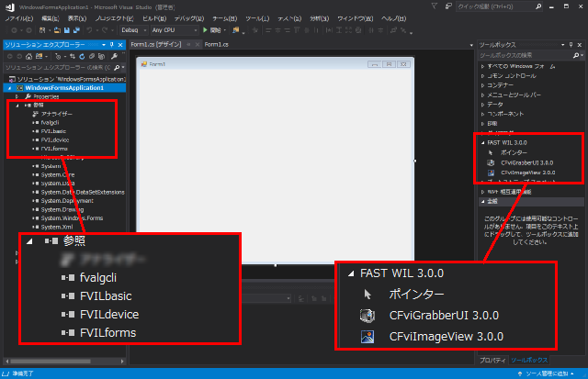
Task: Open the ビルド menu
Action: (x=154, y=18)
